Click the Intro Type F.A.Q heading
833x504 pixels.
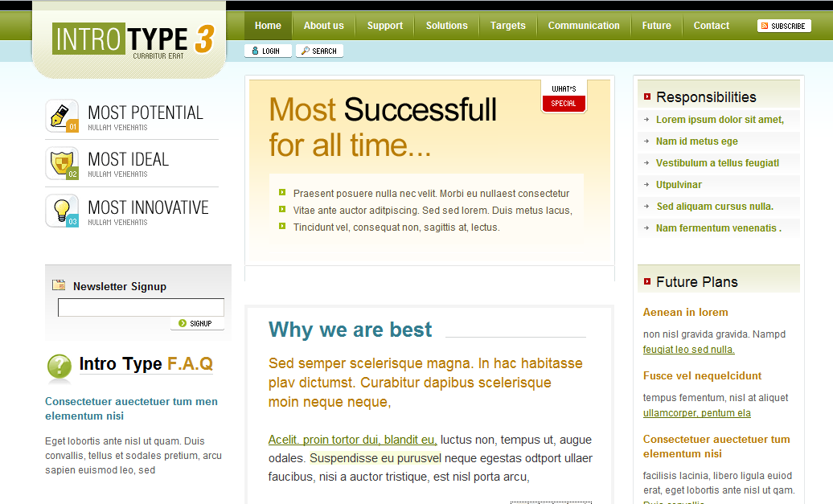[146, 364]
